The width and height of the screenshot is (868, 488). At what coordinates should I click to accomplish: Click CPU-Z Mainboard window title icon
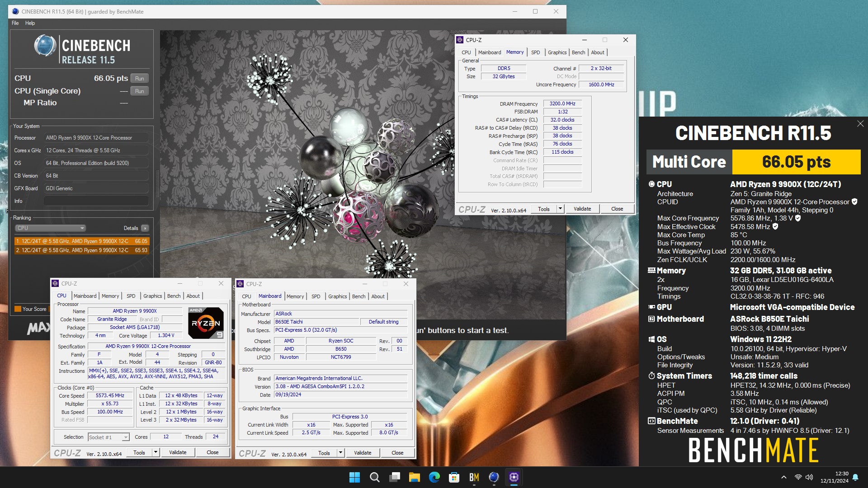tap(240, 284)
